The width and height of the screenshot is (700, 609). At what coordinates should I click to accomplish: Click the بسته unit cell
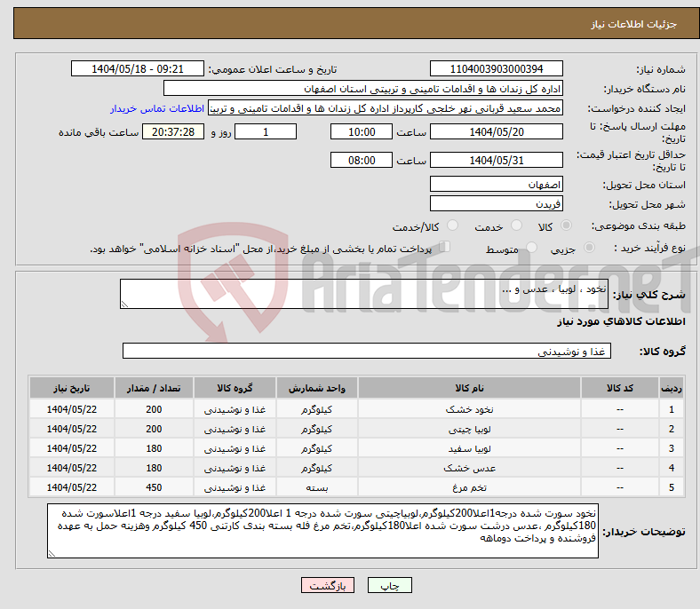316,487
